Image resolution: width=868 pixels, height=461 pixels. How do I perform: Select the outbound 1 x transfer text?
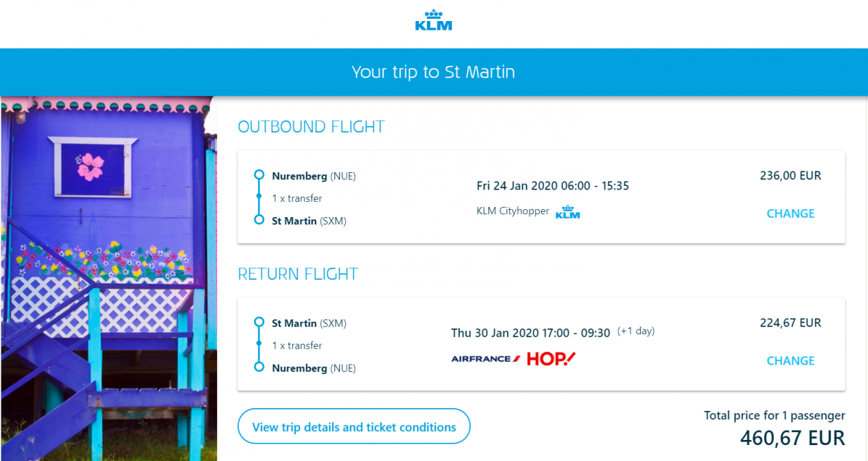coord(297,198)
